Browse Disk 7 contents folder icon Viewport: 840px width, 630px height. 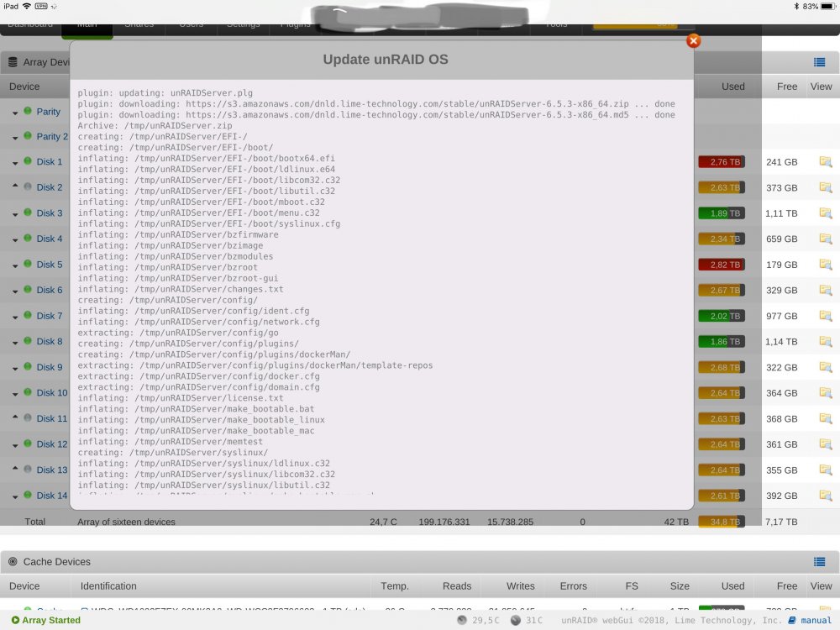826,316
